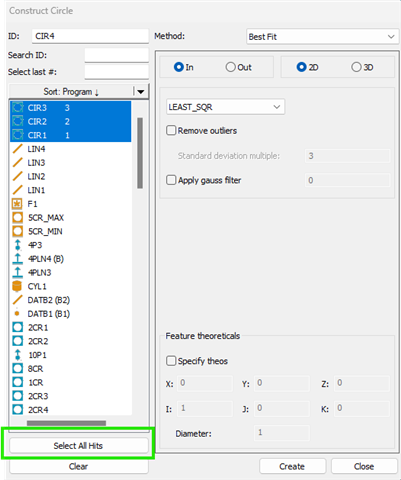Enable the Remove outliers checkbox
Image resolution: width=401 pixels, height=480 pixels.
pos(171,130)
